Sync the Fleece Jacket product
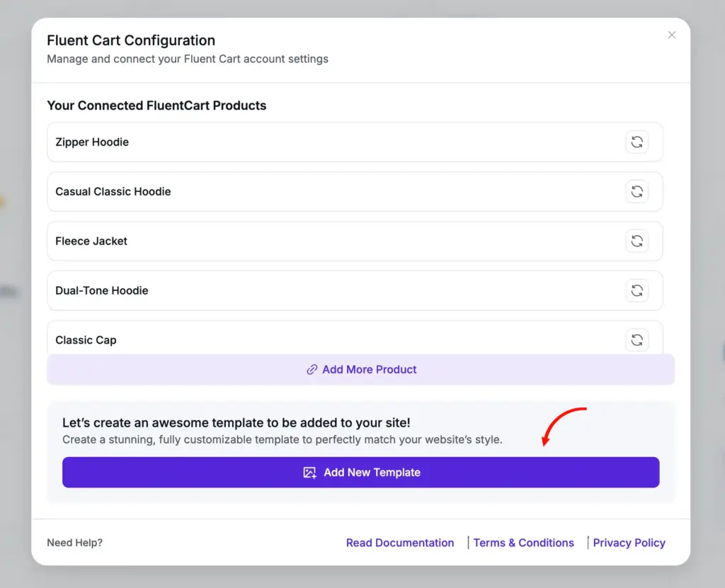Viewport: 725px width, 588px height. click(x=636, y=241)
